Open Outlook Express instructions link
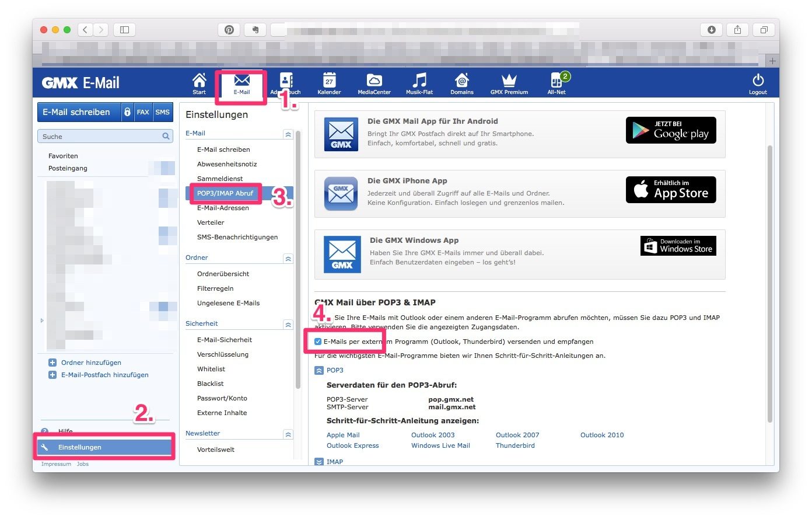 click(x=352, y=445)
